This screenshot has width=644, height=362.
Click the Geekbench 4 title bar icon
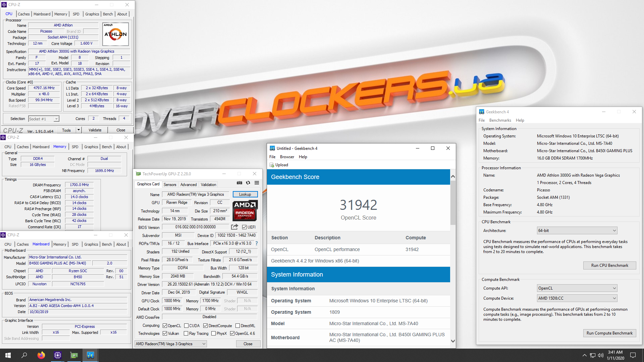point(482,112)
